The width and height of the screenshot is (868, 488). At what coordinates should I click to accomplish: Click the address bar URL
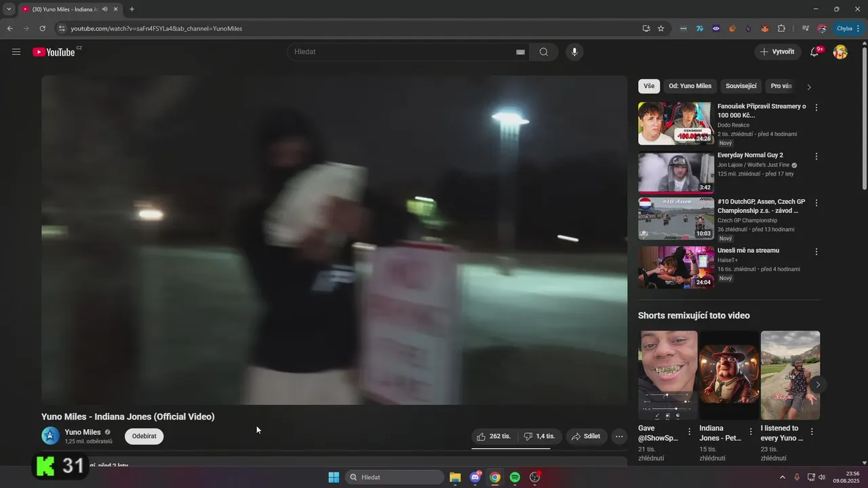[156, 28]
